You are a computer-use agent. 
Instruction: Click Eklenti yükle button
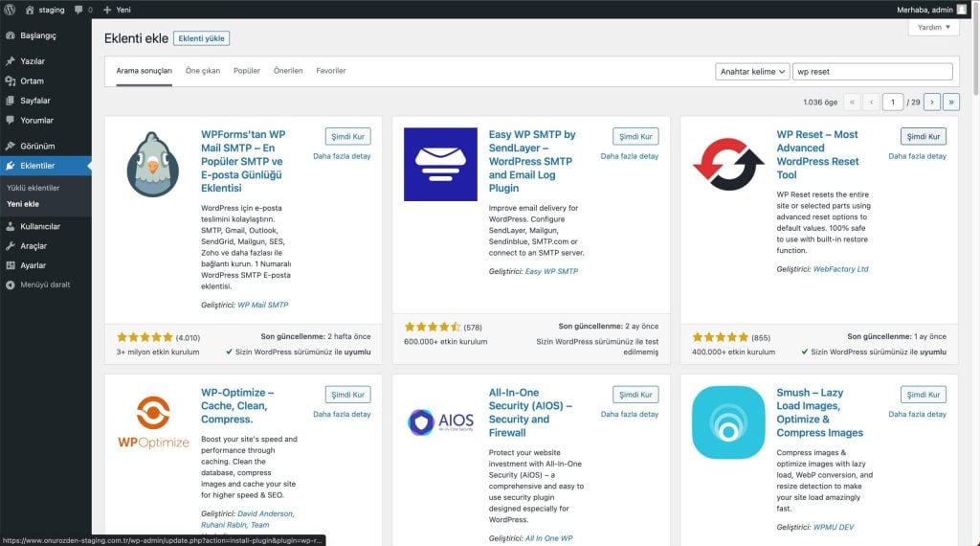point(201,38)
